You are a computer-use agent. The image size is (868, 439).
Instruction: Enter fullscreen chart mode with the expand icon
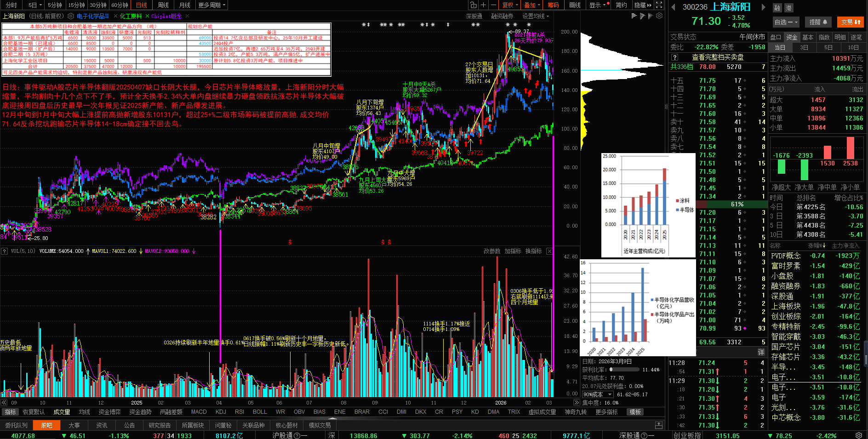point(659,5)
